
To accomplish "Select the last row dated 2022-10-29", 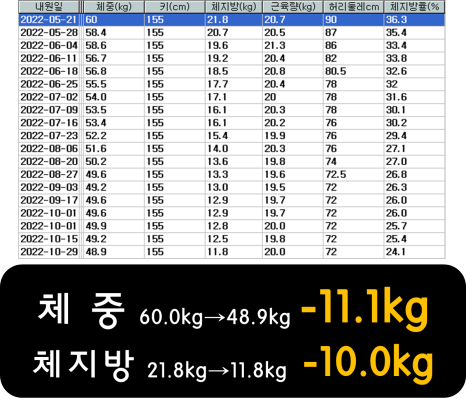I will 232,252.
